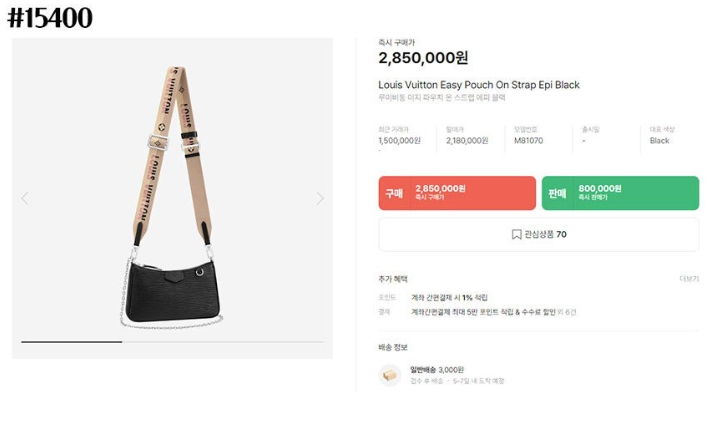Click the 계좌 간편결제 1% 적립 point benefit

[x=449, y=298]
